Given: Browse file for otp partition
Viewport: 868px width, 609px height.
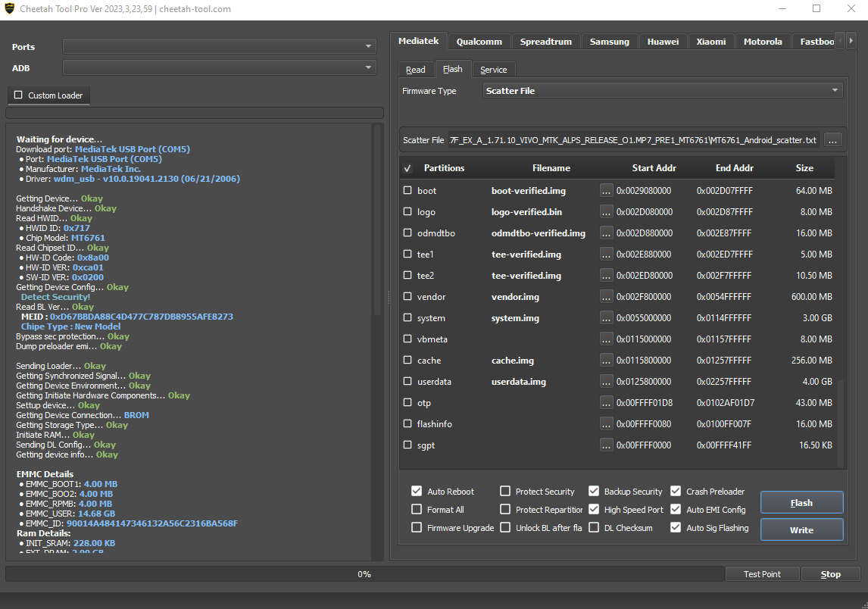Looking at the screenshot, I should coord(606,402).
